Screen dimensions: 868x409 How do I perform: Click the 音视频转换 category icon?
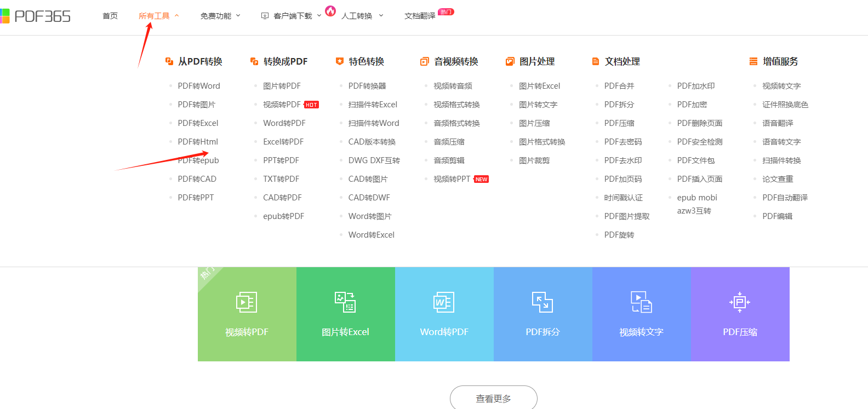tap(425, 61)
